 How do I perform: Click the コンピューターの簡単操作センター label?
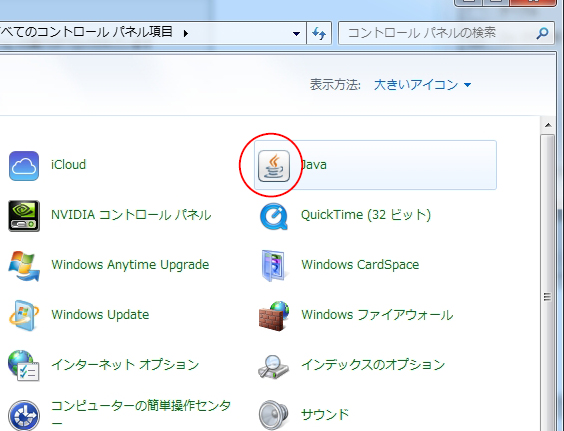pos(141,413)
